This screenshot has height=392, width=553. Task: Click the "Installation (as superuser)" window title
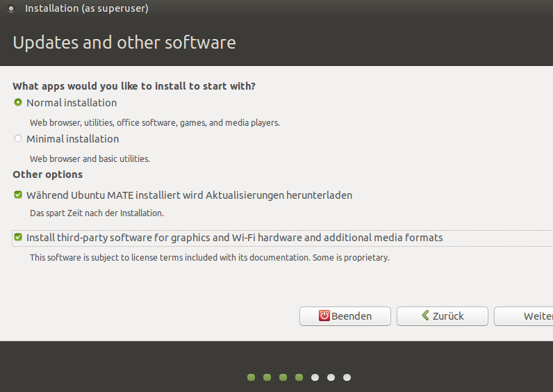[86, 9]
